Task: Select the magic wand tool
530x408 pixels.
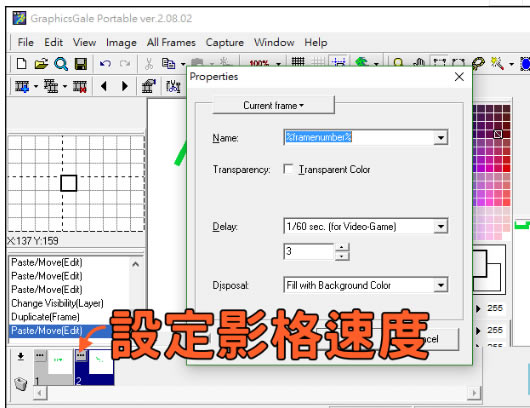Action: [x=497, y=63]
